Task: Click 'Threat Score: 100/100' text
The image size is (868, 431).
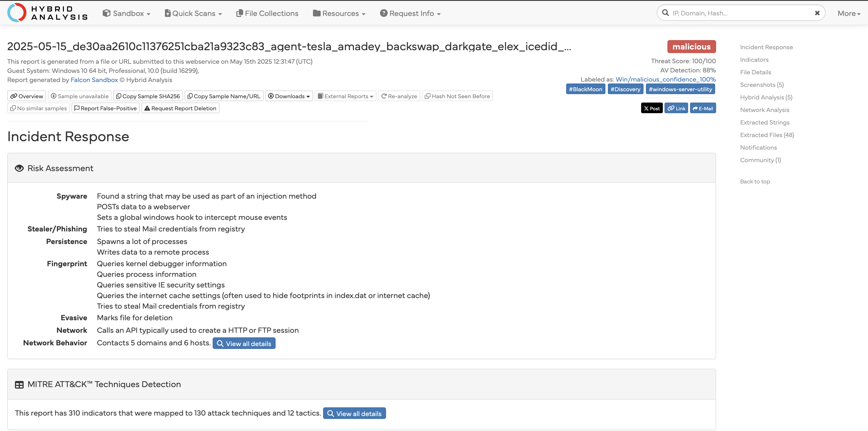Action: (x=683, y=61)
